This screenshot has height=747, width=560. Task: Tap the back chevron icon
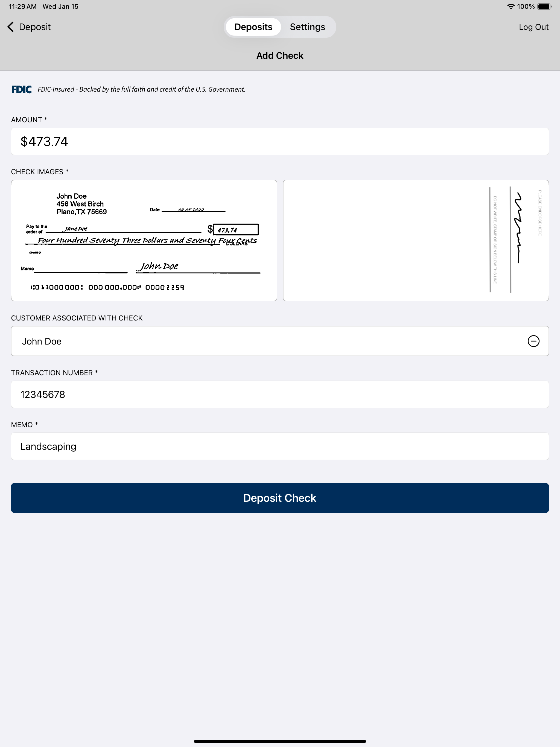(x=10, y=27)
